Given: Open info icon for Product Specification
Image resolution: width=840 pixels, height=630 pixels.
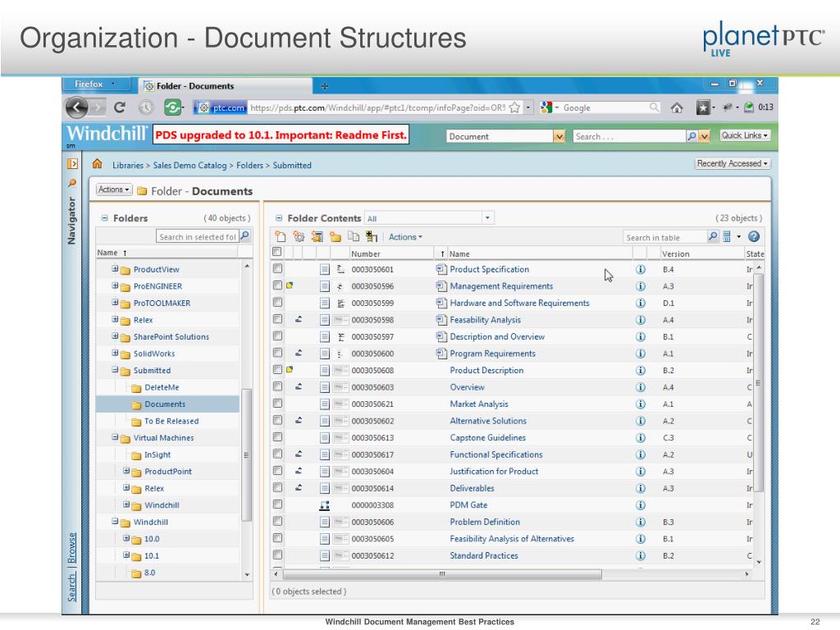Looking at the screenshot, I should click(x=640, y=269).
